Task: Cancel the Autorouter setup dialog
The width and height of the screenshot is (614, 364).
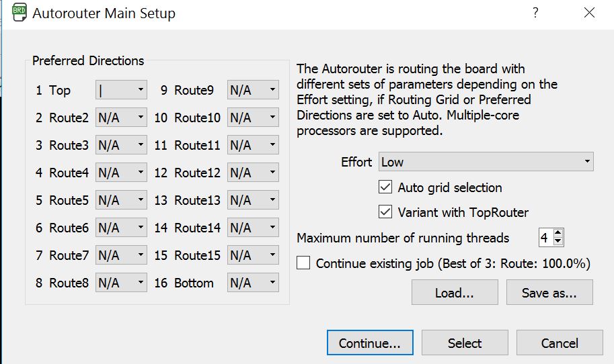Action: click(560, 343)
